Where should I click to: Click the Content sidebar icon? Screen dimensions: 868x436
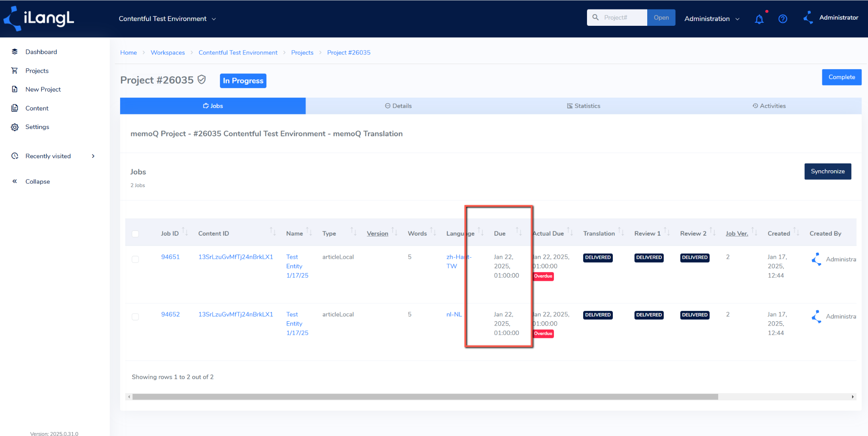pyautogui.click(x=15, y=108)
